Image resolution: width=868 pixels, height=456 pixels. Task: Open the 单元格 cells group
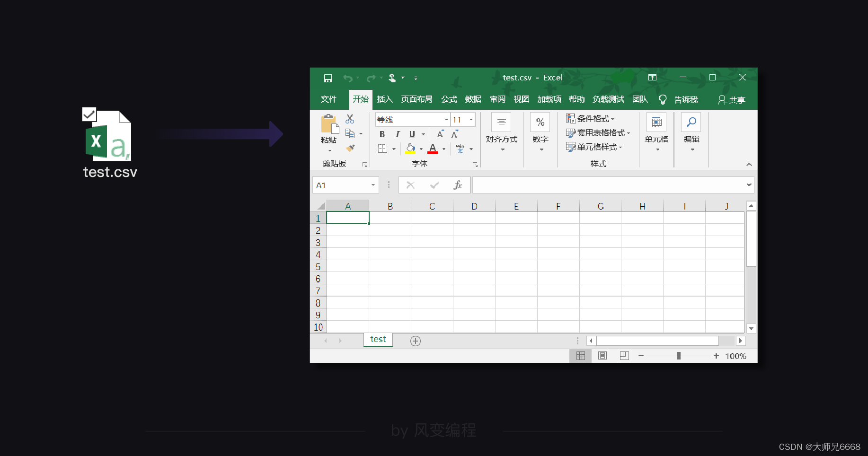pyautogui.click(x=656, y=132)
